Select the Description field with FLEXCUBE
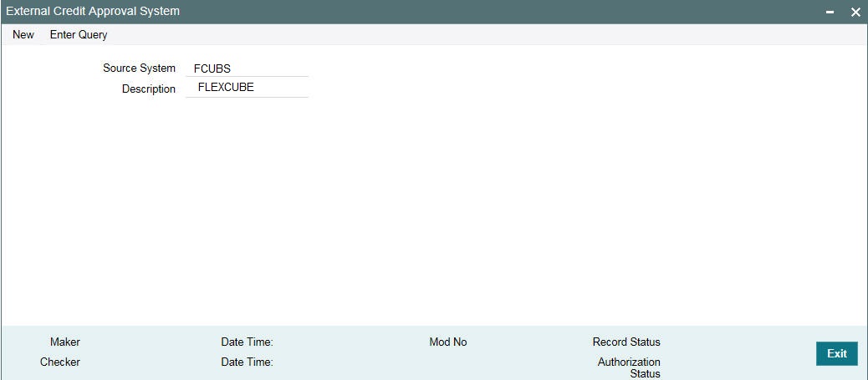 (x=247, y=88)
